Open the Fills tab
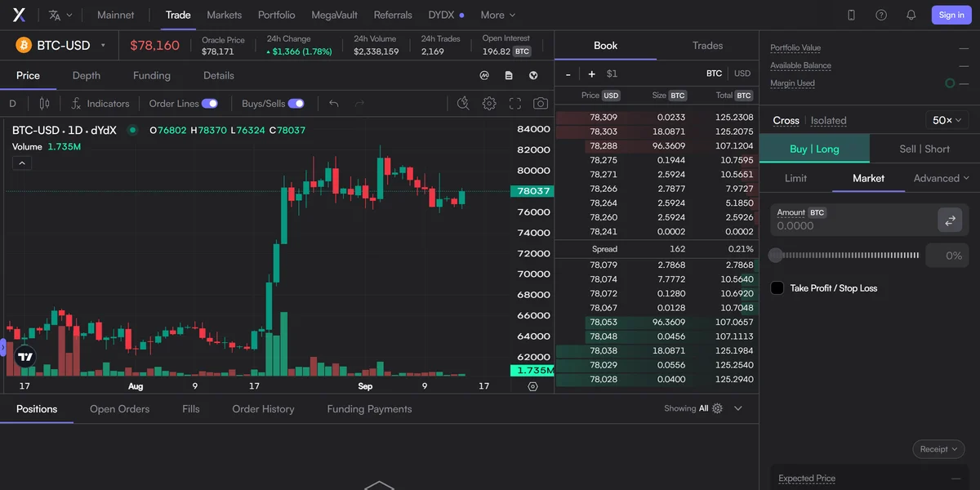The height and width of the screenshot is (490, 980). pyautogui.click(x=191, y=409)
